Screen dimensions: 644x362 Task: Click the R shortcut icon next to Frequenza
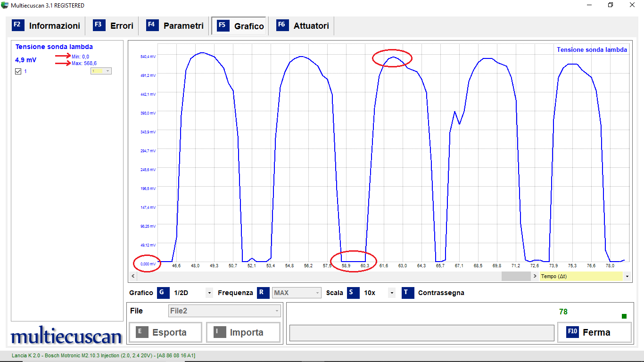[263, 293]
